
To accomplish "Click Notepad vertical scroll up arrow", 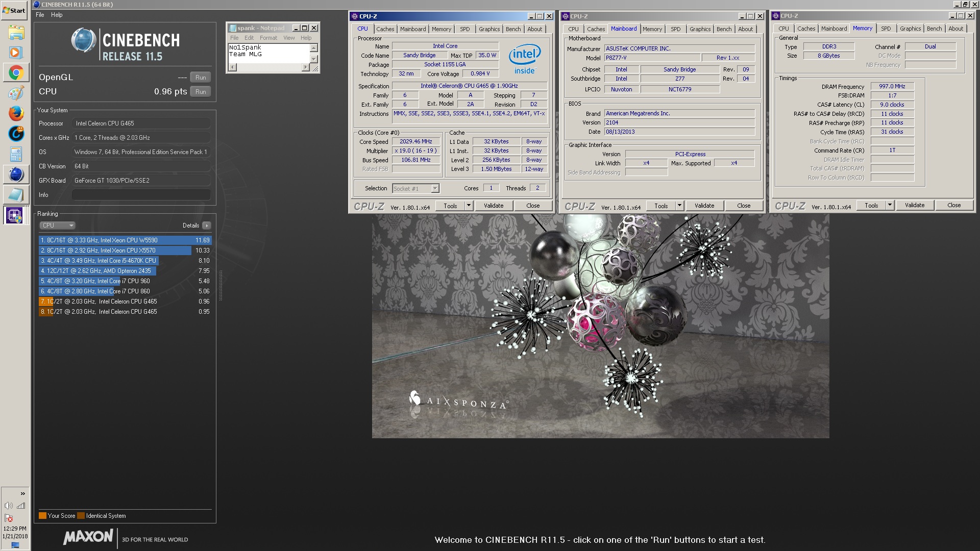I will coord(314,48).
